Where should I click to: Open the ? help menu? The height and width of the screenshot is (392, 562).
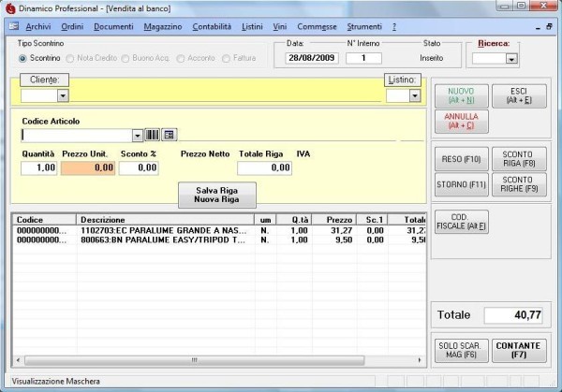click(394, 27)
